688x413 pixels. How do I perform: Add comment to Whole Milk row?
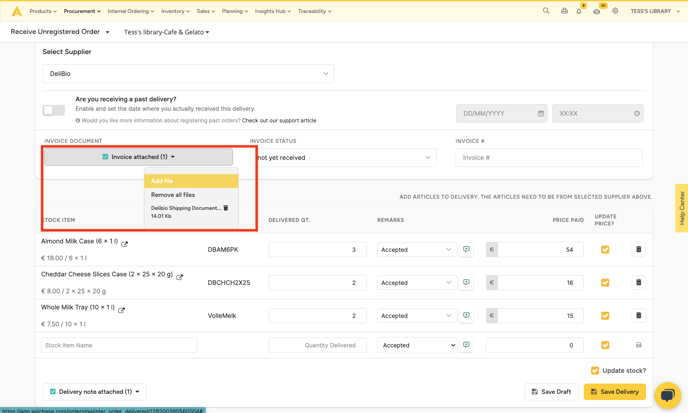click(466, 315)
